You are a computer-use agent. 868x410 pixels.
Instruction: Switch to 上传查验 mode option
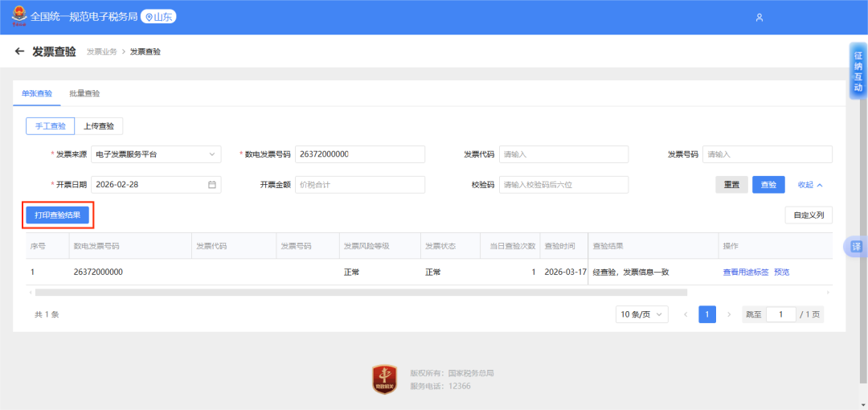tap(99, 125)
